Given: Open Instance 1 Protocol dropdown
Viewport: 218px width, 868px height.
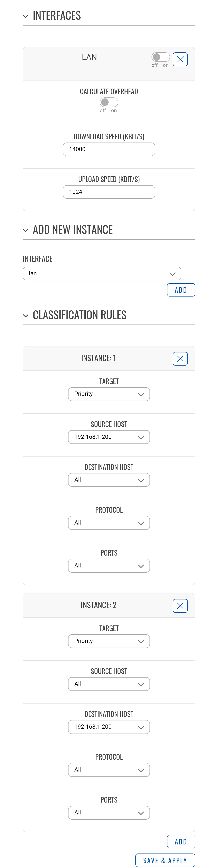Looking at the screenshot, I should (109, 523).
